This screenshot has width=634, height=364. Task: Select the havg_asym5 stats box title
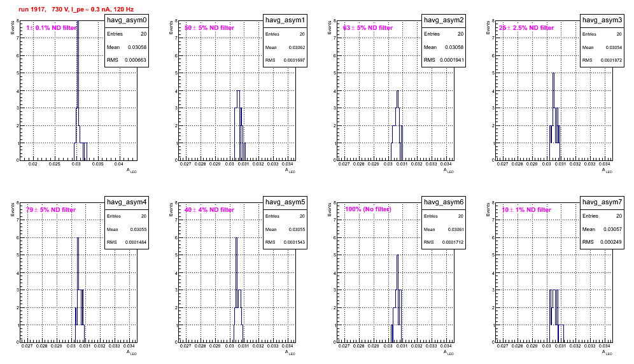pos(285,202)
